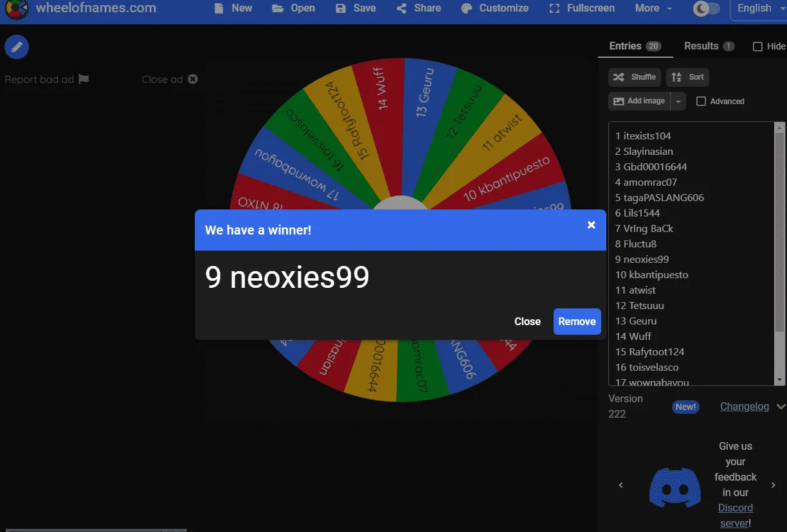Share this wheel
Image resolution: width=787 pixels, height=532 pixels.
coord(419,8)
